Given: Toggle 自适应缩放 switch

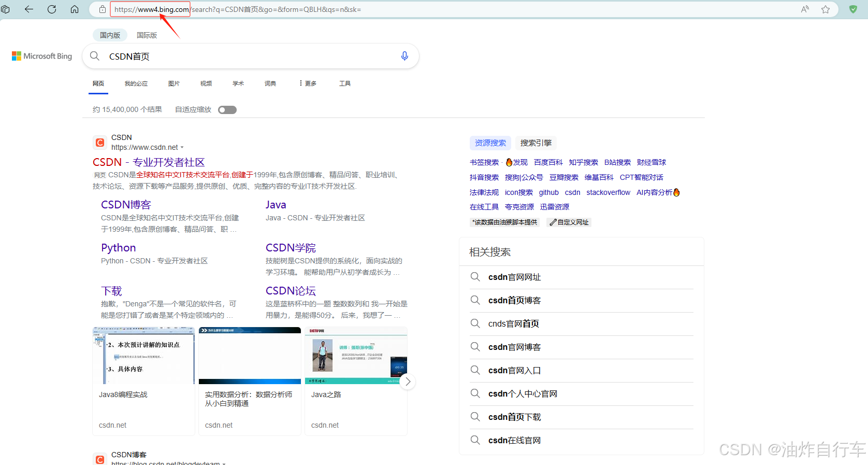Looking at the screenshot, I should pyautogui.click(x=227, y=110).
